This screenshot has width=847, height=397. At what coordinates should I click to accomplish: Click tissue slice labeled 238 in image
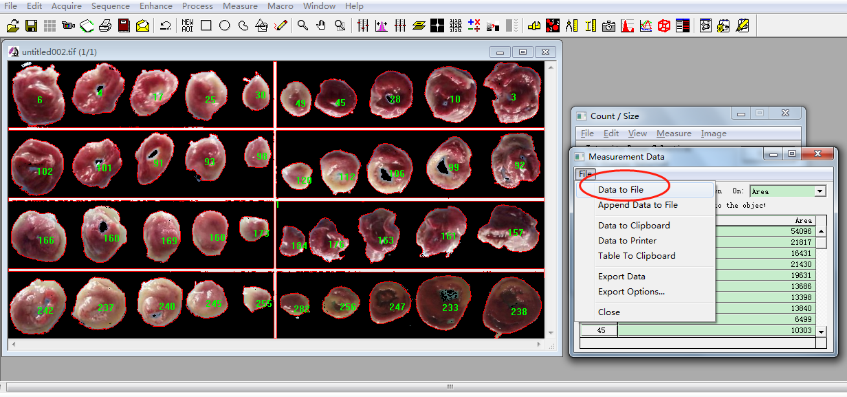(512, 307)
